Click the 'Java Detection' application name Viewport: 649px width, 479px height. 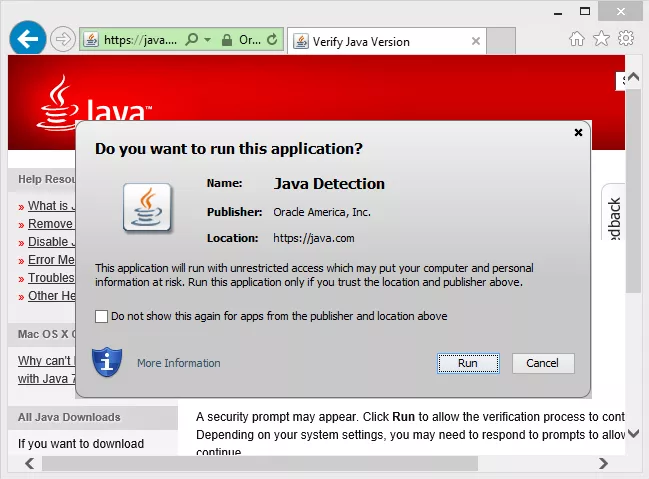(x=329, y=184)
